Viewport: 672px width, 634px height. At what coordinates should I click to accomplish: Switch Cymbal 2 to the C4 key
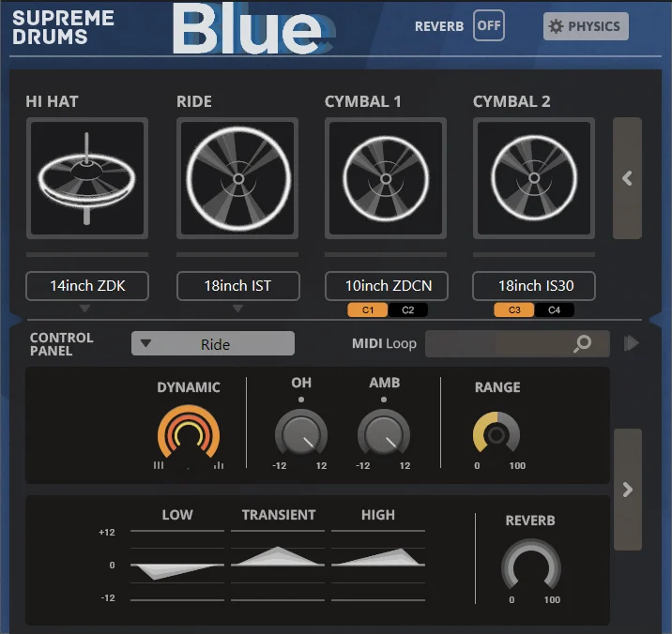click(x=554, y=310)
